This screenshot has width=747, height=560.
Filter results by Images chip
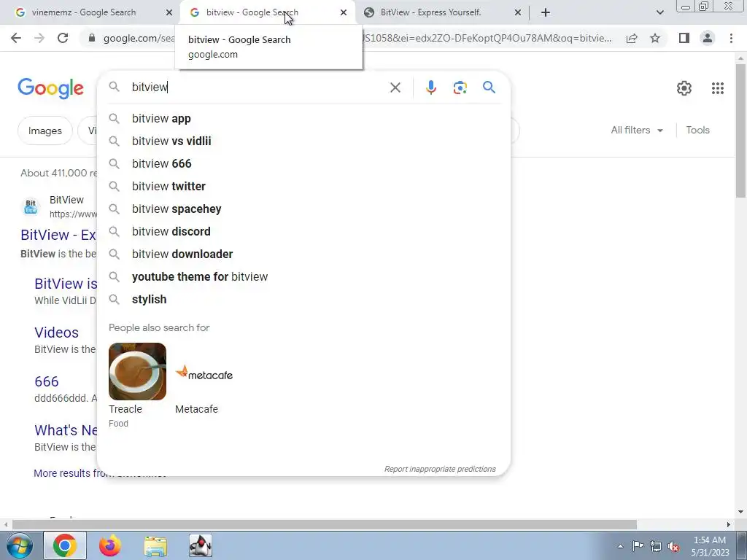coord(44,131)
